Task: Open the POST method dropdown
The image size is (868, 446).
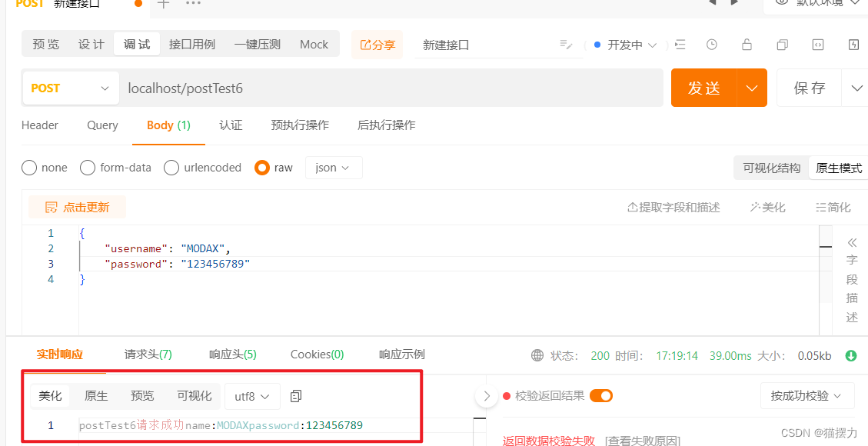Action: point(70,88)
